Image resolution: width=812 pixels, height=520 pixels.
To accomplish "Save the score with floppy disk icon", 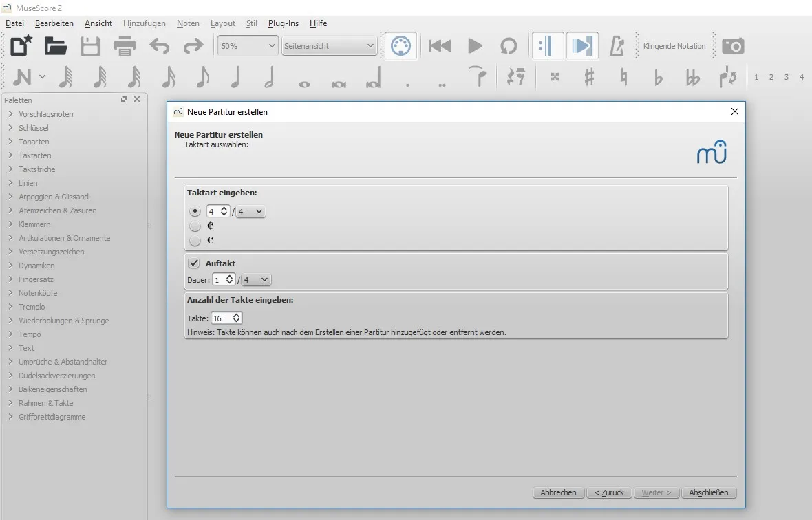I will pos(90,46).
